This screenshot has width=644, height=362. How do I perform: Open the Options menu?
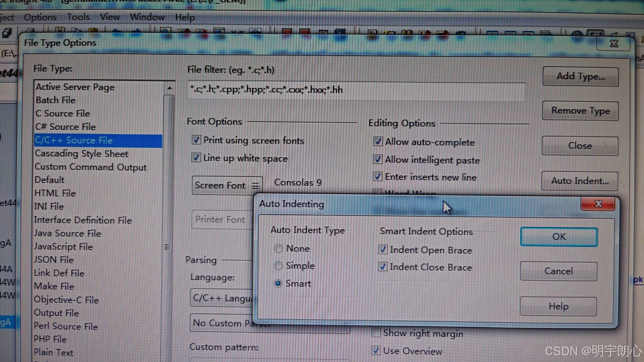[40, 17]
